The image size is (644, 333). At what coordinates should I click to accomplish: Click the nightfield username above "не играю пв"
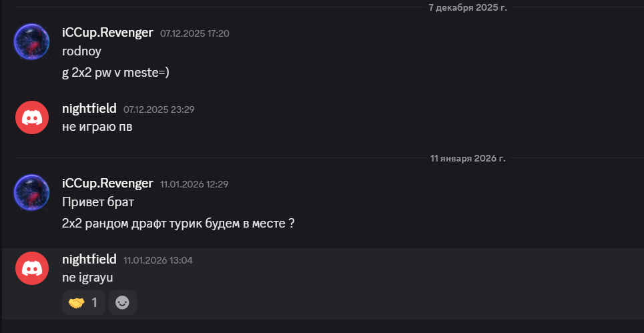[89, 108]
